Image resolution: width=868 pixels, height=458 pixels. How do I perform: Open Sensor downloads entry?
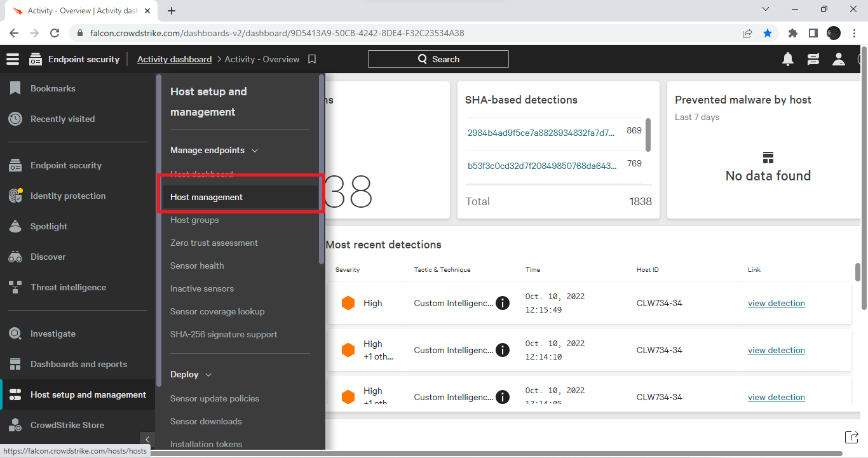click(206, 421)
